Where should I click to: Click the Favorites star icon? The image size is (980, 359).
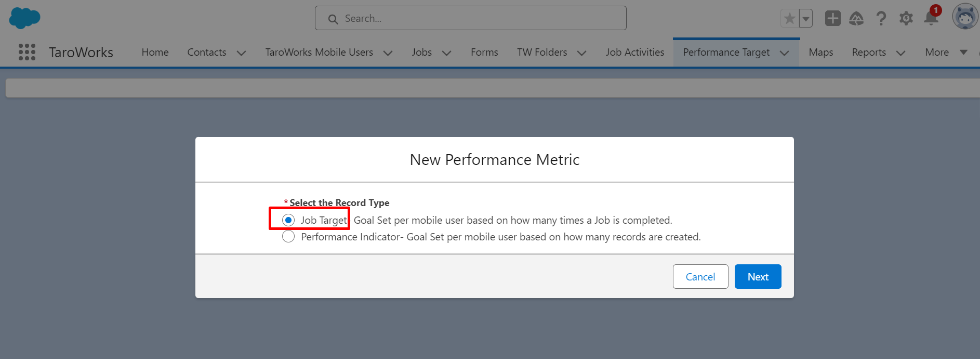[789, 19]
